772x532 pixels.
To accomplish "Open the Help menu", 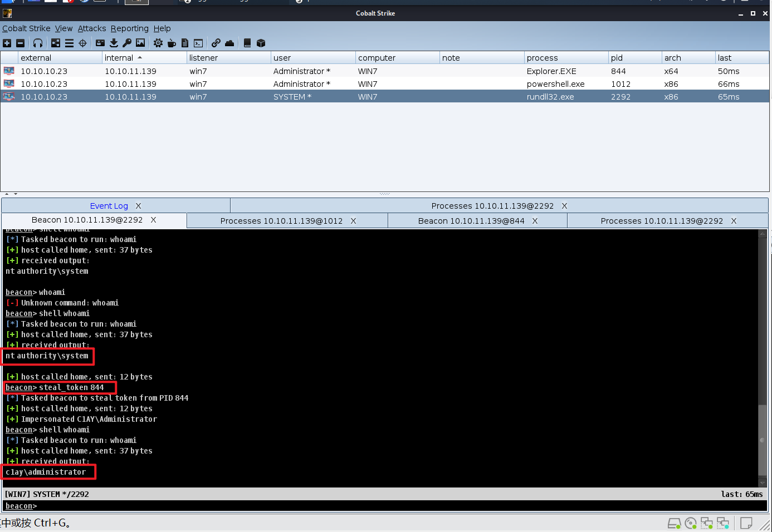I will pyautogui.click(x=162, y=28).
